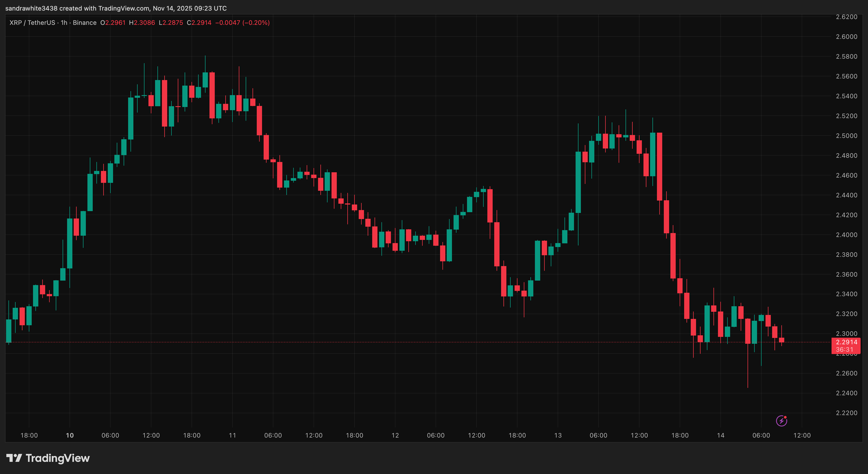Click the close value C2.2914 in legend

[x=199, y=22]
